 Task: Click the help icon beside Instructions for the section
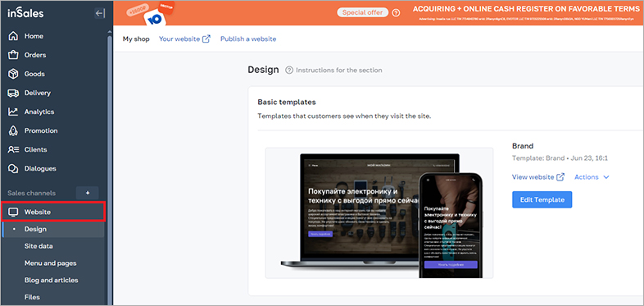[x=289, y=70]
